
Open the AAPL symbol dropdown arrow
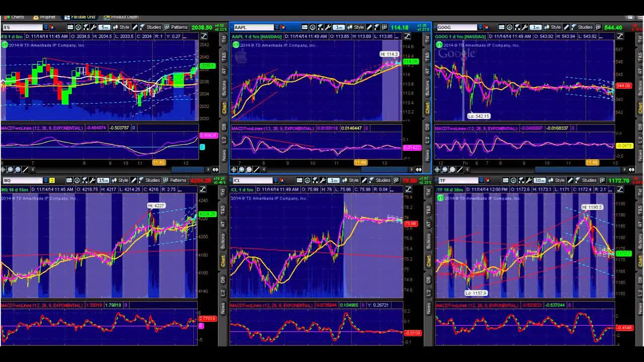click(x=277, y=27)
